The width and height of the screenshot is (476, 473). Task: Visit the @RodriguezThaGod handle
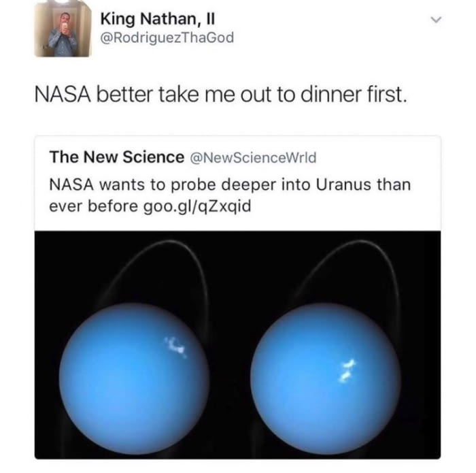167,38
